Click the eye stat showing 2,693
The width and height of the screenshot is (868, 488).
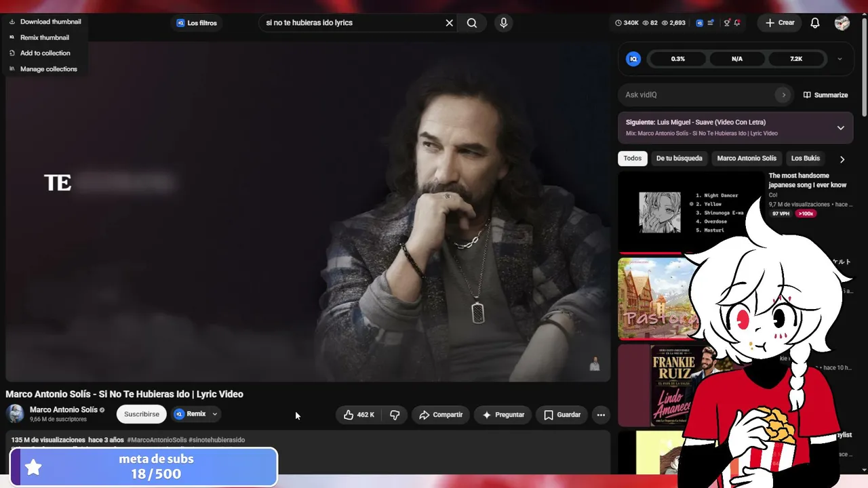673,23
